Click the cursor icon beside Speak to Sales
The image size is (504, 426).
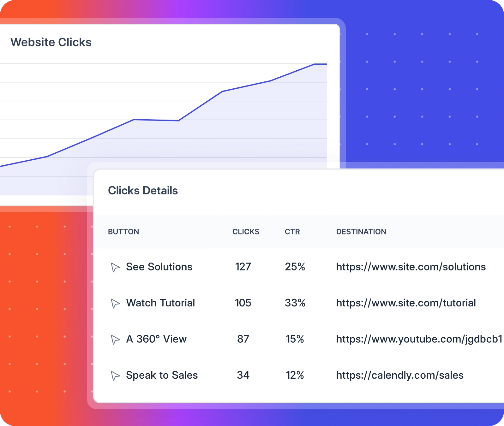click(x=115, y=376)
